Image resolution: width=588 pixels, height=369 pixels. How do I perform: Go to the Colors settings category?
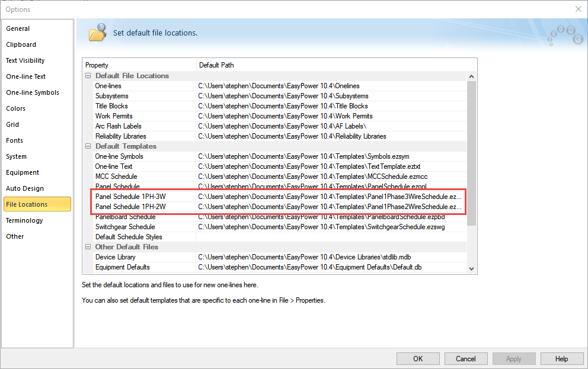[16, 108]
